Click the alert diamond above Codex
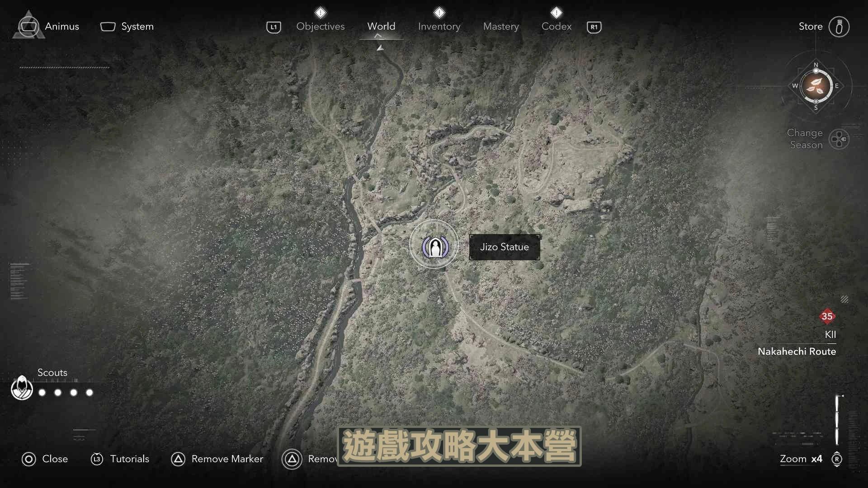This screenshot has width=868, height=488. coord(557,12)
